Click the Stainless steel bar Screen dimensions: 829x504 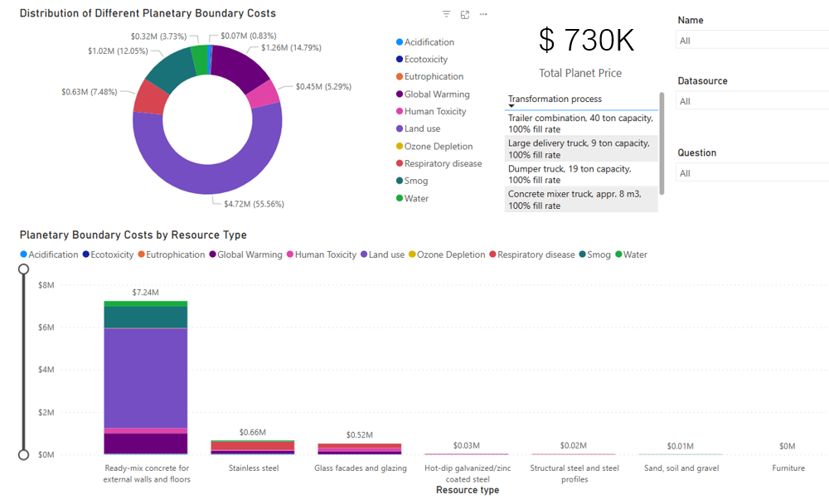click(253, 447)
